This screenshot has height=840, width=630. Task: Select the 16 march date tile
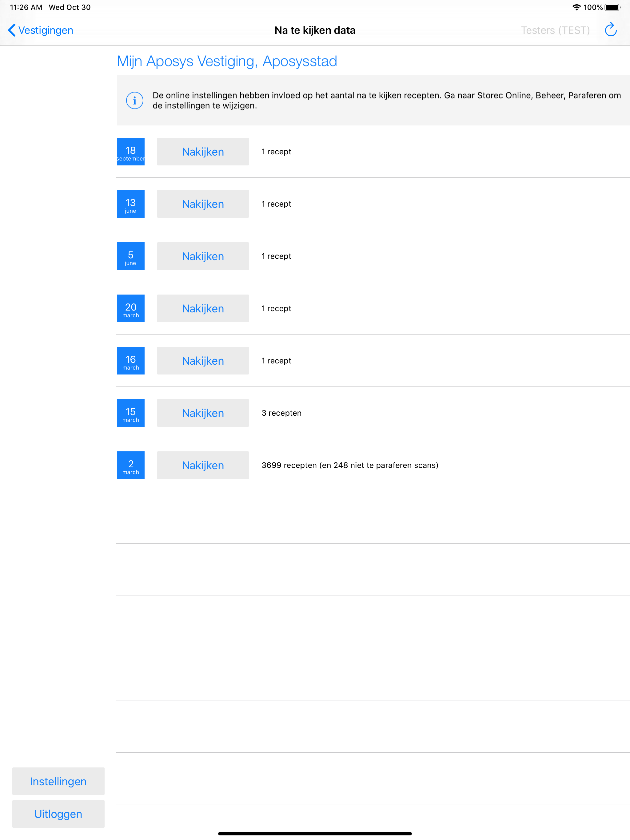pos(131,361)
